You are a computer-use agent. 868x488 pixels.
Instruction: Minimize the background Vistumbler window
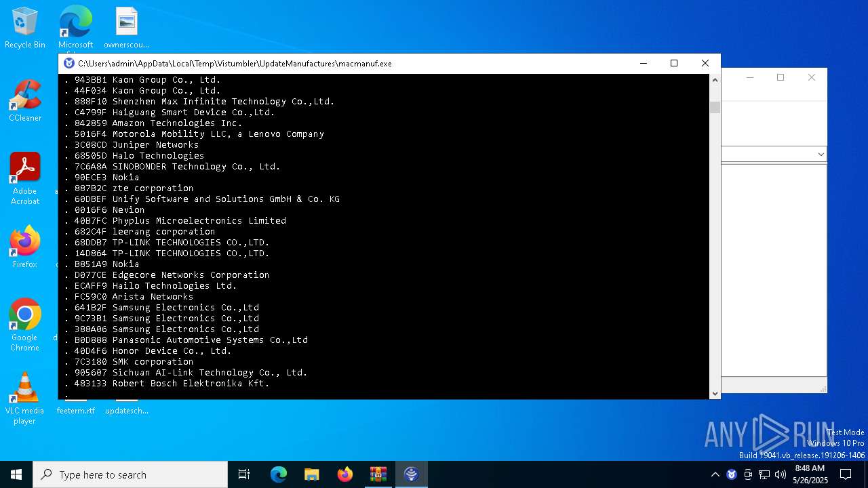(750, 77)
